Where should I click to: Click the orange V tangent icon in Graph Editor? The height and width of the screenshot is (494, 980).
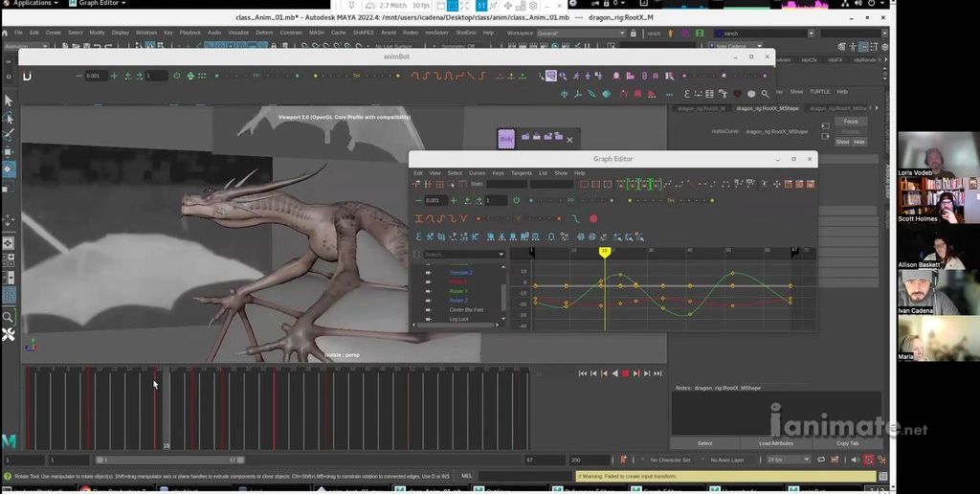coord(464,219)
